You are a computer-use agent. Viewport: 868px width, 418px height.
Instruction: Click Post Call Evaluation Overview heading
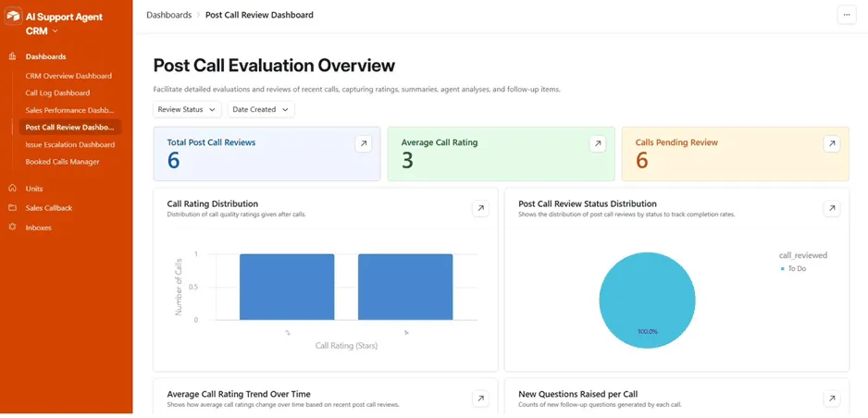(x=274, y=66)
